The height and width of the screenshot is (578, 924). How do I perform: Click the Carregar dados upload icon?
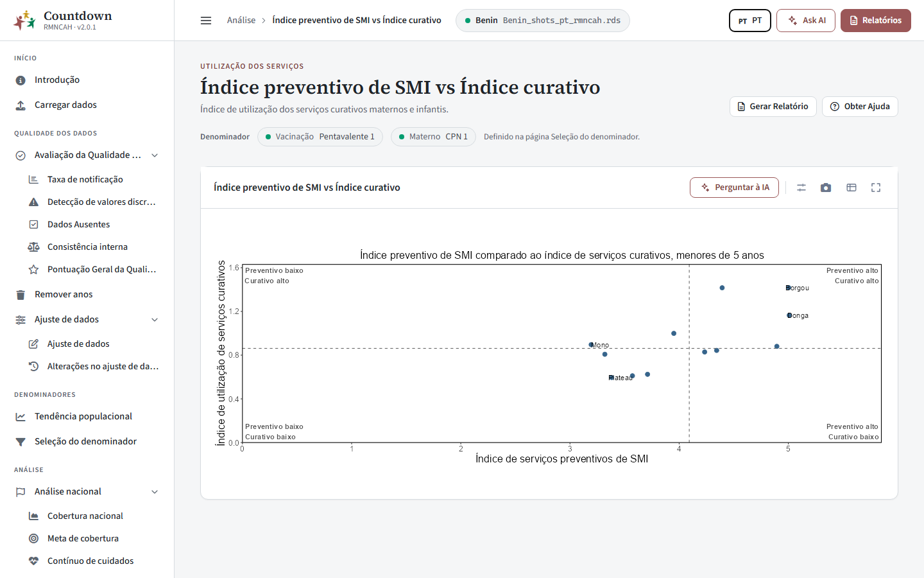21,105
